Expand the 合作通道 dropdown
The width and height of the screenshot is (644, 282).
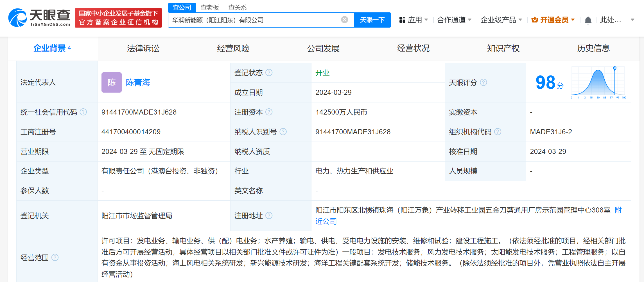click(x=454, y=20)
